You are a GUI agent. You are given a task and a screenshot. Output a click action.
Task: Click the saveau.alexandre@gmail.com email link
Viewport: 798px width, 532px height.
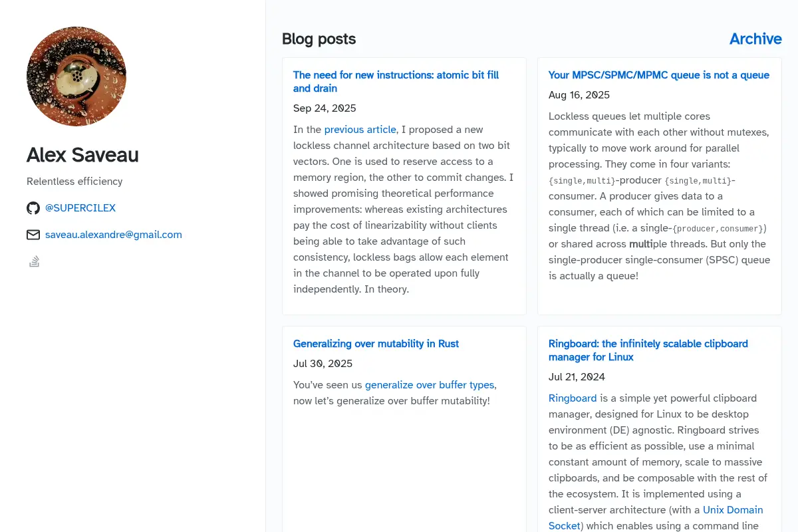pos(114,235)
